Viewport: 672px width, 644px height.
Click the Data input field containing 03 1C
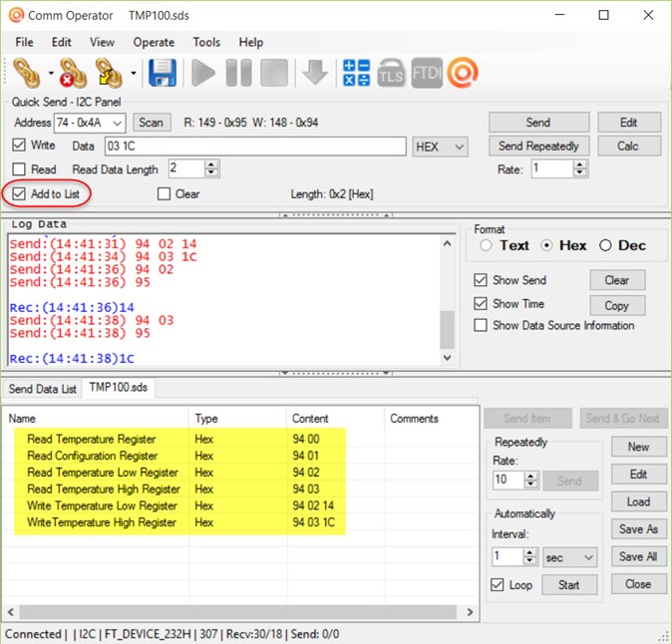tap(255, 147)
